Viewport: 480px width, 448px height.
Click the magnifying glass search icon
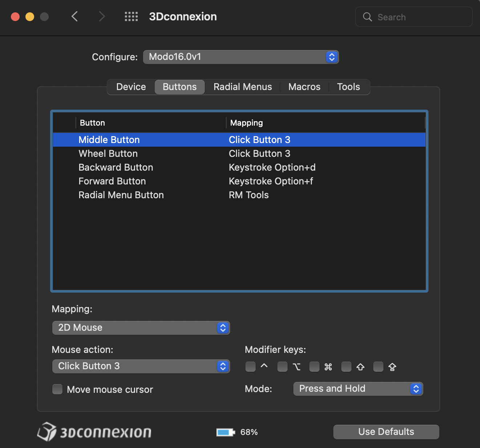pos(367,17)
